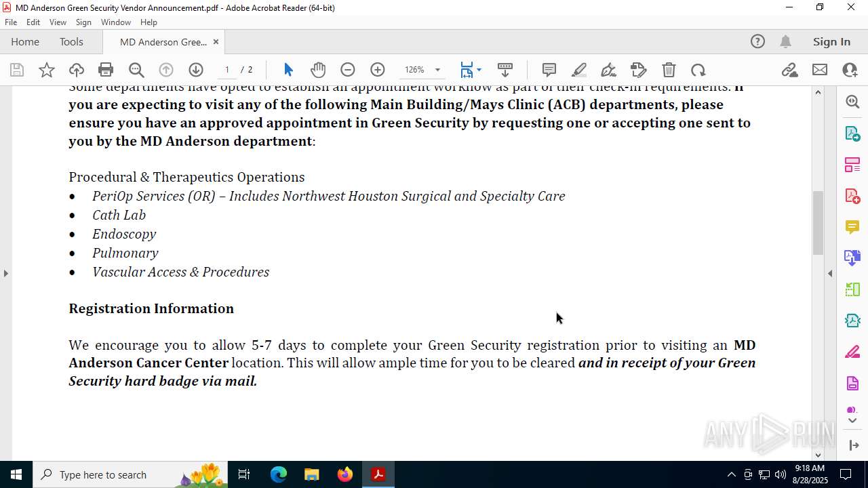Open Firefox from the taskbar
Screen dimensions: 868x488
pyautogui.click(x=344, y=474)
